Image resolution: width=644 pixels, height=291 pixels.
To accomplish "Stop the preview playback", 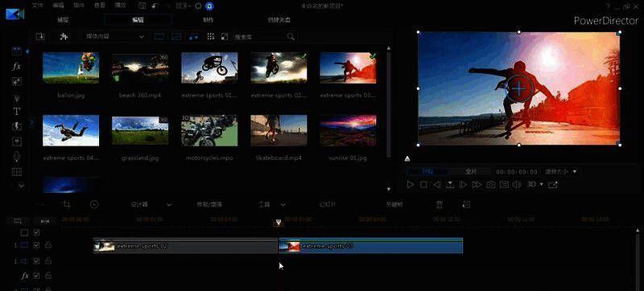I will pyautogui.click(x=423, y=184).
